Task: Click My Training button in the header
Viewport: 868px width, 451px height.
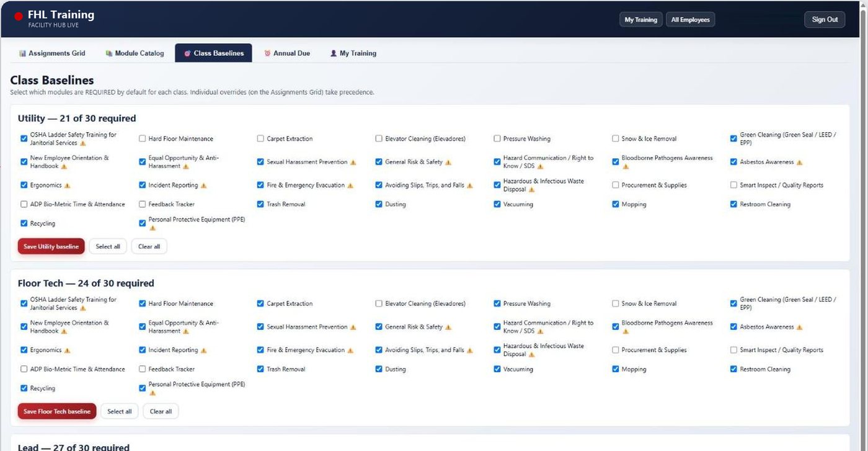Action: tap(641, 20)
